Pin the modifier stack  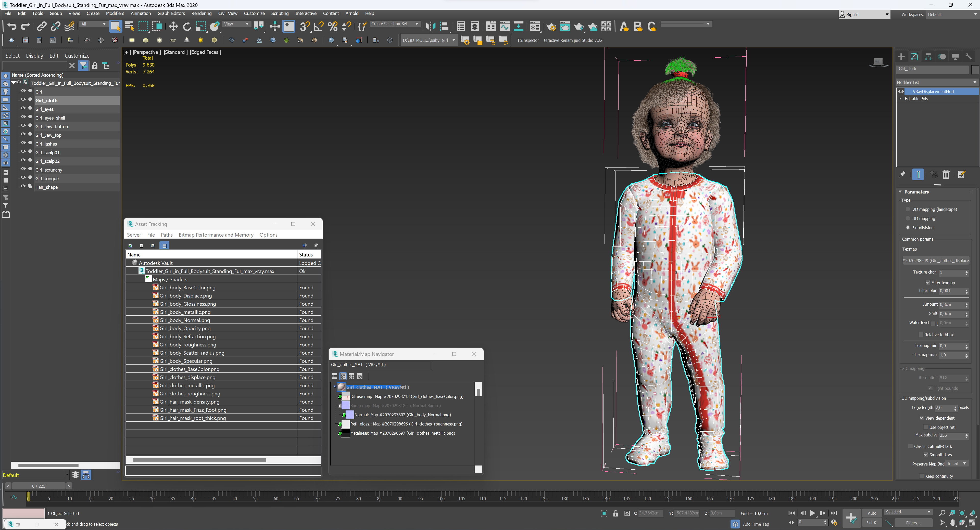click(902, 175)
